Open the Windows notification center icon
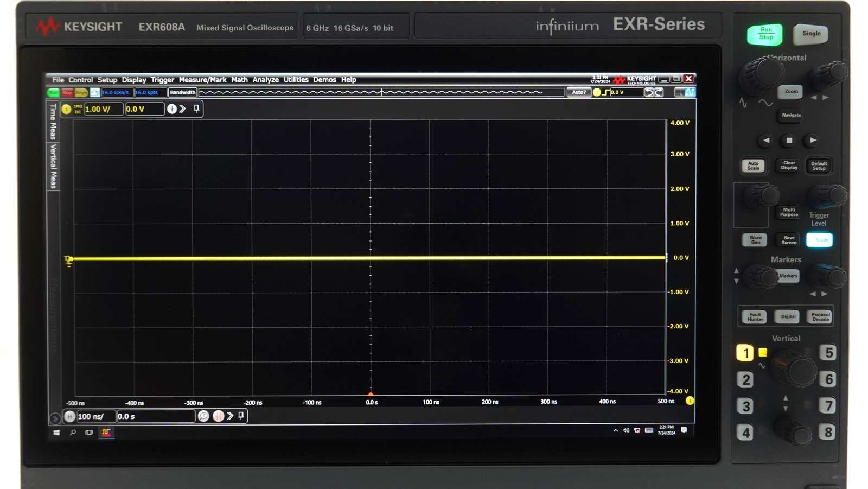The image size is (868, 489). tap(684, 430)
